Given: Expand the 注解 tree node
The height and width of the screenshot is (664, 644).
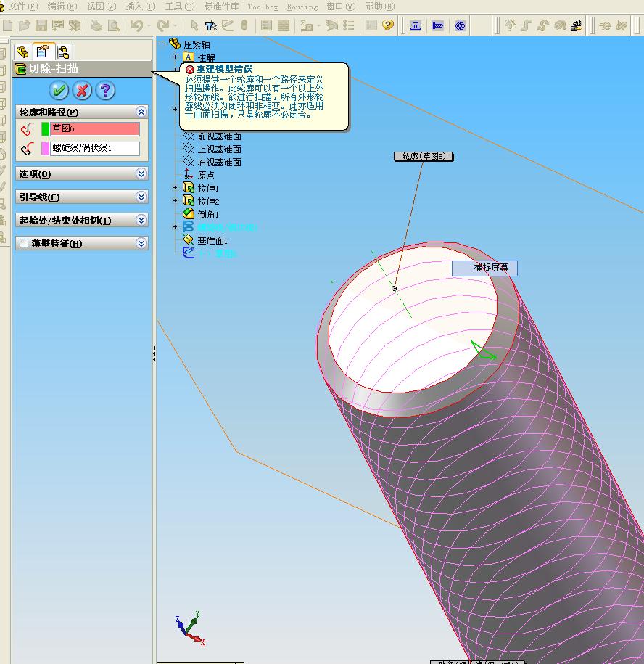Looking at the screenshot, I should 176,57.
